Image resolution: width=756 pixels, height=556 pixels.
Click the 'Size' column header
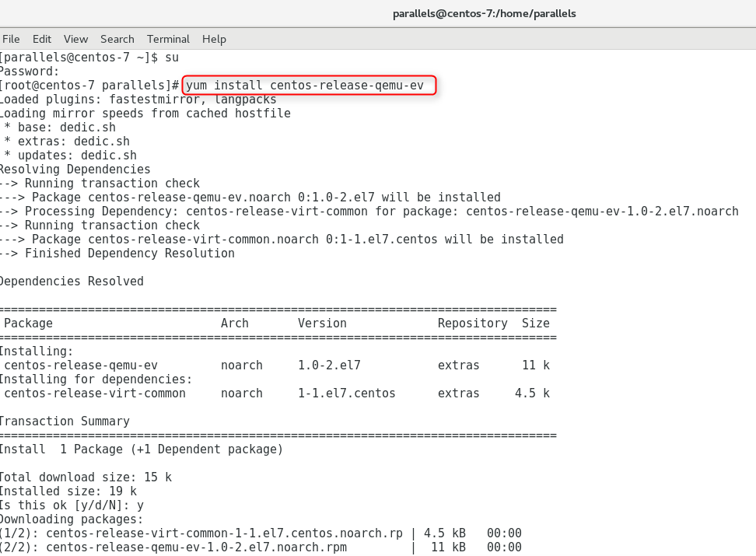(536, 323)
